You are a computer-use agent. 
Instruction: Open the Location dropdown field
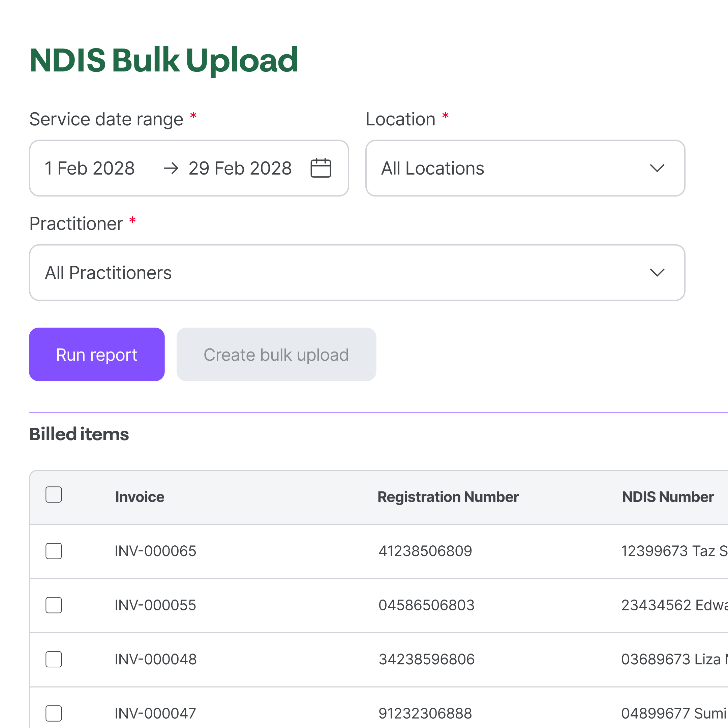pos(525,168)
